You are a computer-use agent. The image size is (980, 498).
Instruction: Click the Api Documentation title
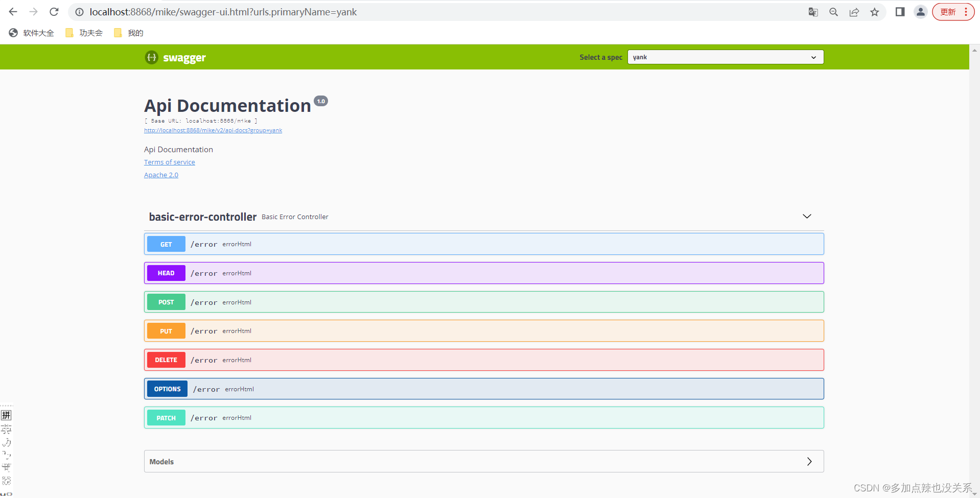[x=227, y=106]
